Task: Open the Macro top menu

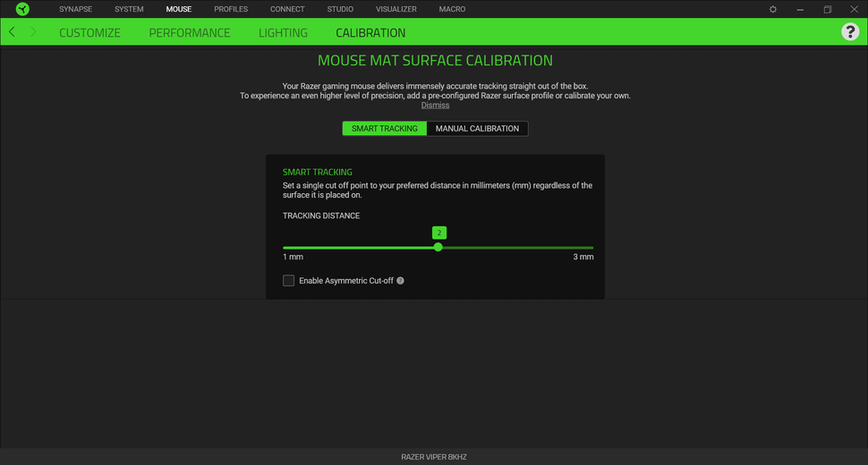Action: click(x=452, y=10)
